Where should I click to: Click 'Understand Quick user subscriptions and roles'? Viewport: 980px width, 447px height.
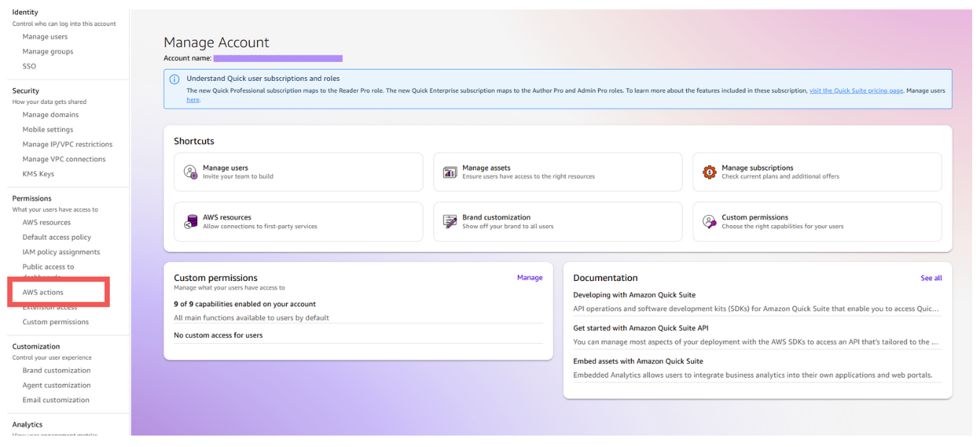263,79
